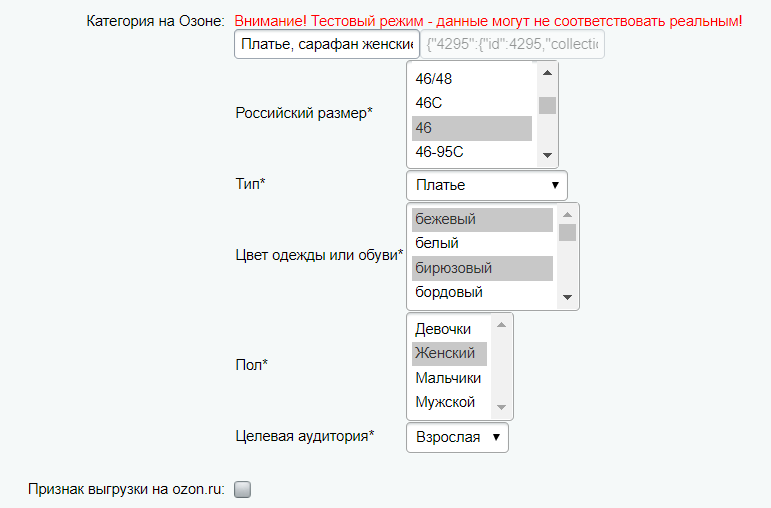Deselect the highlighted size 46

pos(471,128)
